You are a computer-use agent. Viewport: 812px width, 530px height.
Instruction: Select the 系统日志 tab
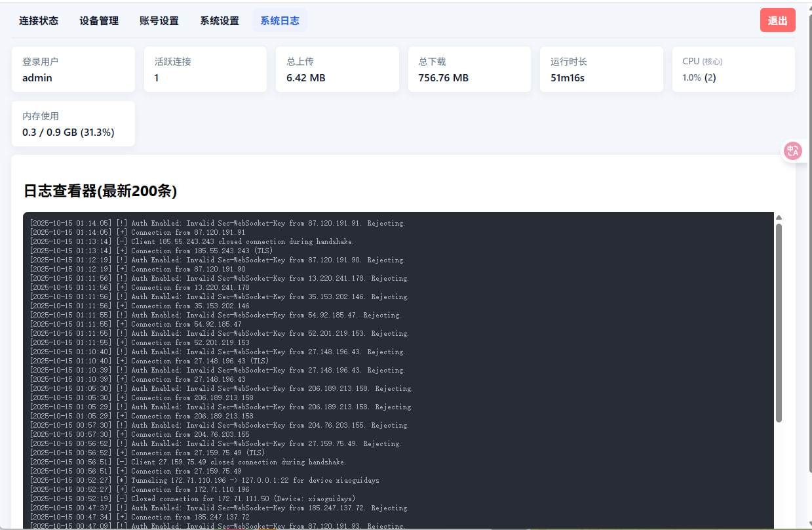point(280,20)
